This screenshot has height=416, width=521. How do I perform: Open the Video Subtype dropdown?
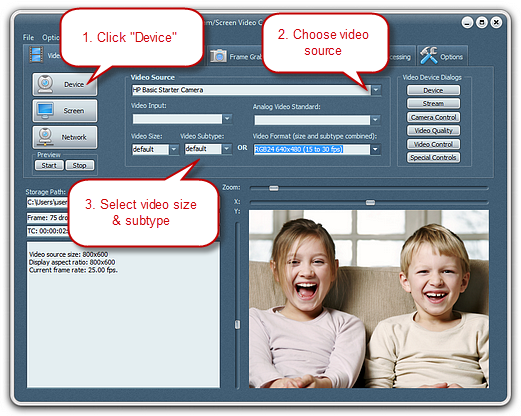click(x=227, y=149)
